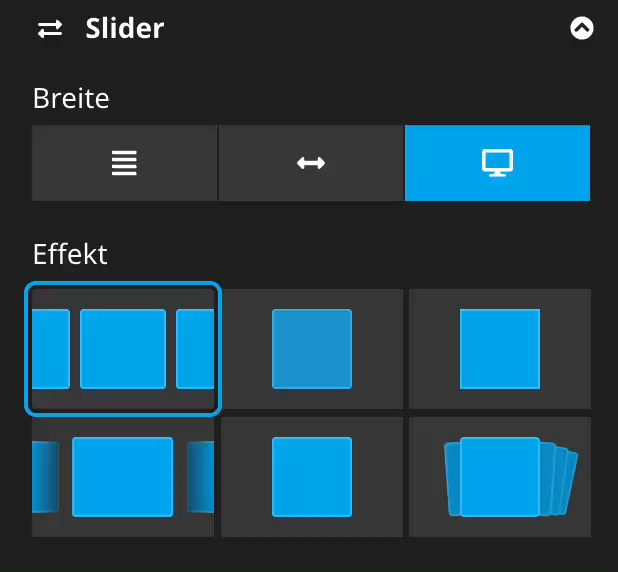Click the left tilted panel in coverflow effect
Viewport: 618px width, 572px height.
(x=46, y=476)
